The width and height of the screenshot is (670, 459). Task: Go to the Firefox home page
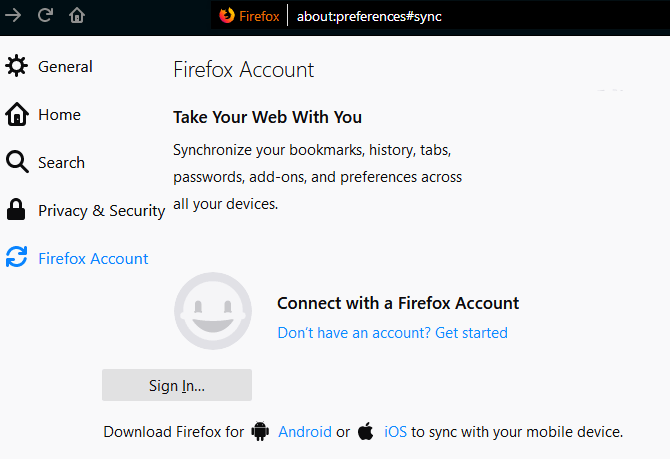tap(77, 16)
